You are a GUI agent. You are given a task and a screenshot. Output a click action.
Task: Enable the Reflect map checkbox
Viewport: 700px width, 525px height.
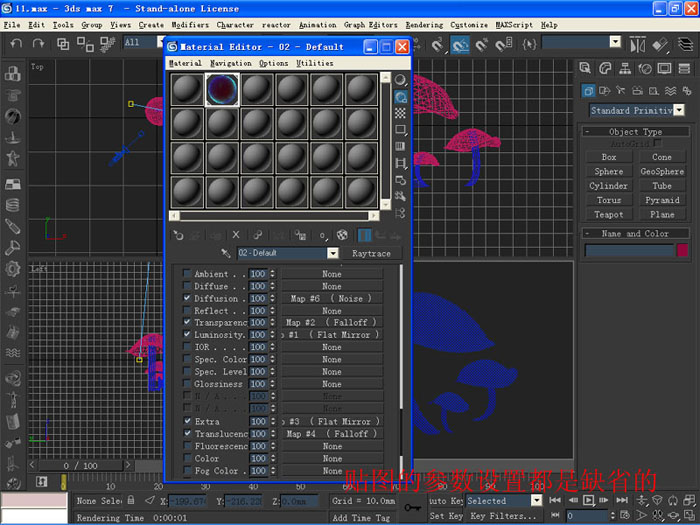point(187,310)
